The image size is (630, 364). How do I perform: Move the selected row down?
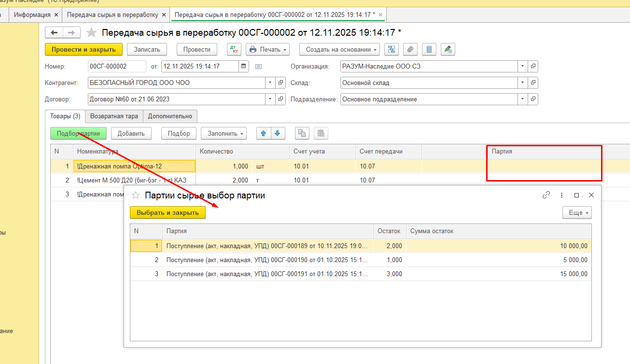coord(279,133)
